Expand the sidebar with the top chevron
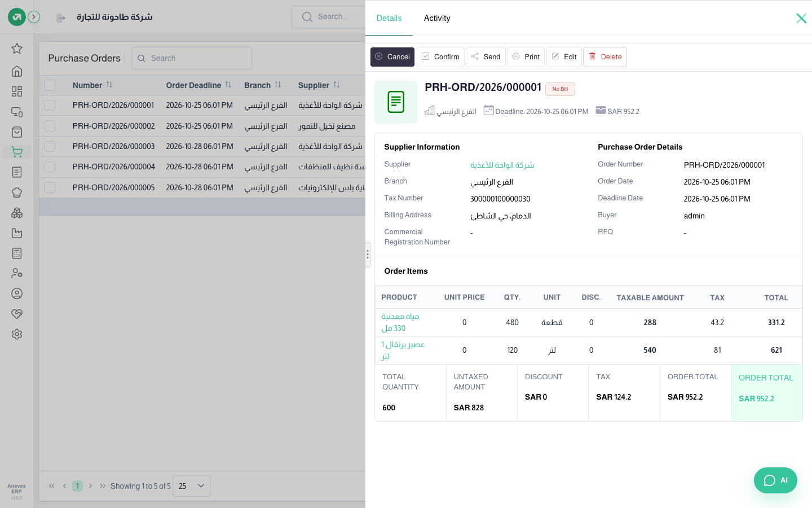 point(34,17)
